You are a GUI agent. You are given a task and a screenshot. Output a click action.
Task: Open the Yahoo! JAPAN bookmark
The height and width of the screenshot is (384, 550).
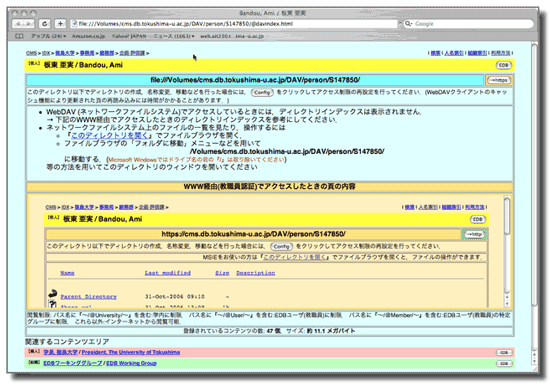(129, 36)
